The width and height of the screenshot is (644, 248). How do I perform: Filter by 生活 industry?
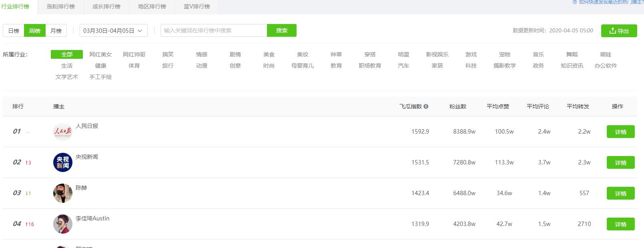[x=67, y=66]
